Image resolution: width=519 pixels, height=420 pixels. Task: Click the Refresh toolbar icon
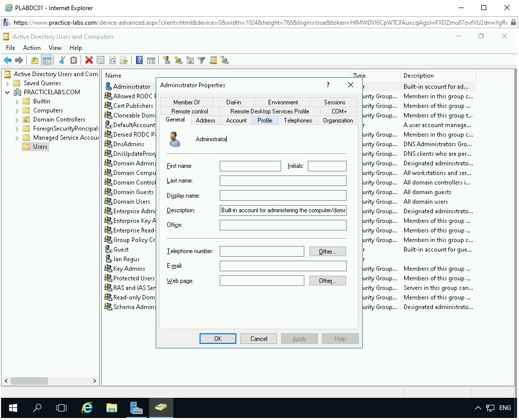(x=112, y=61)
